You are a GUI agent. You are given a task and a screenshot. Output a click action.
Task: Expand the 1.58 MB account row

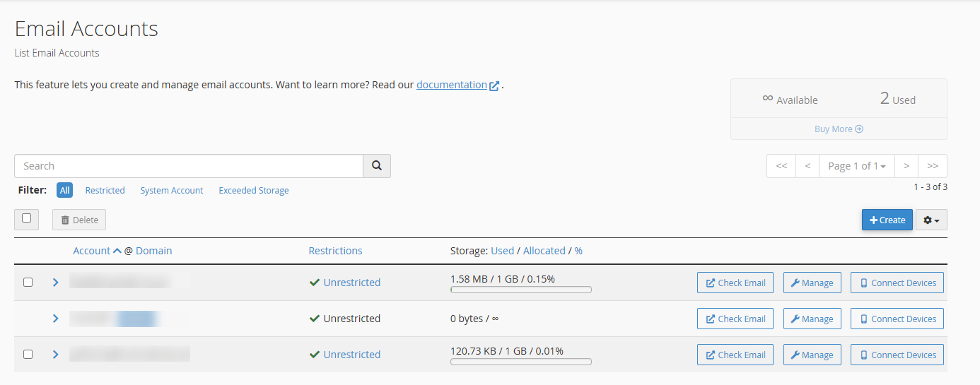click(55, 282)
